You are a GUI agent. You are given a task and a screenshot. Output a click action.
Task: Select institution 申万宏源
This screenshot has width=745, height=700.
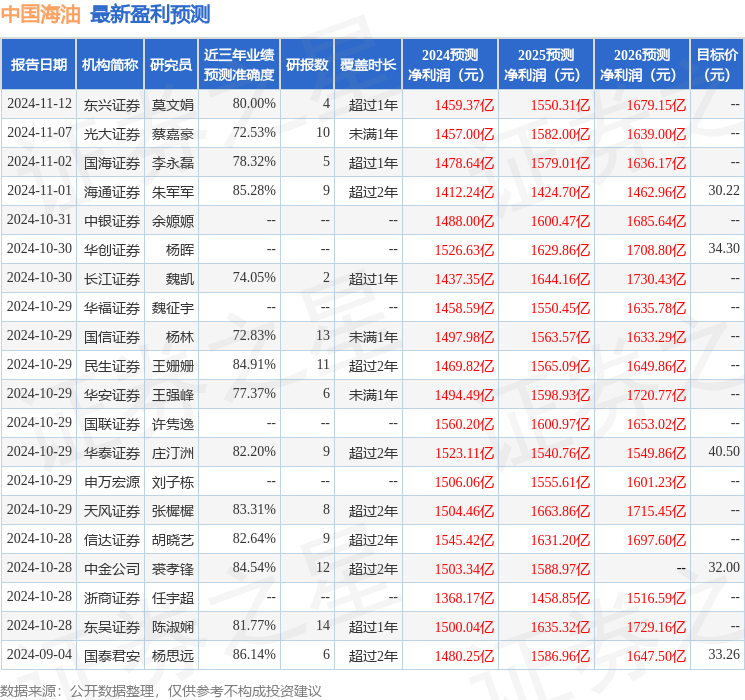point(112,482)
